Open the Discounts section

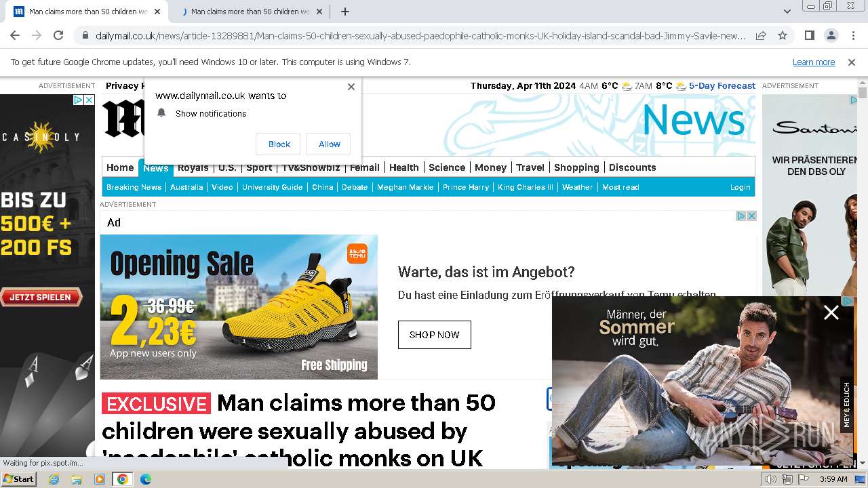point(633,167)
